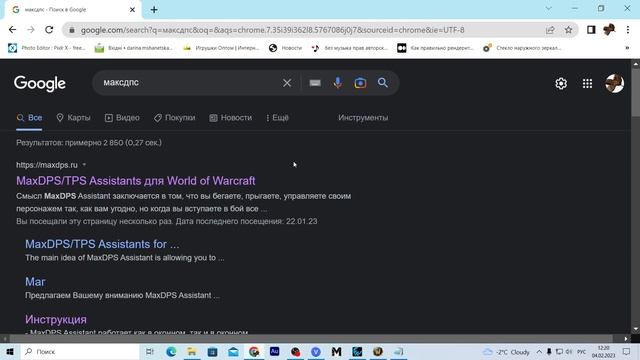Launch Microsoft Edge from taskbar
The image size is (640, 360).
click(171, 351)
